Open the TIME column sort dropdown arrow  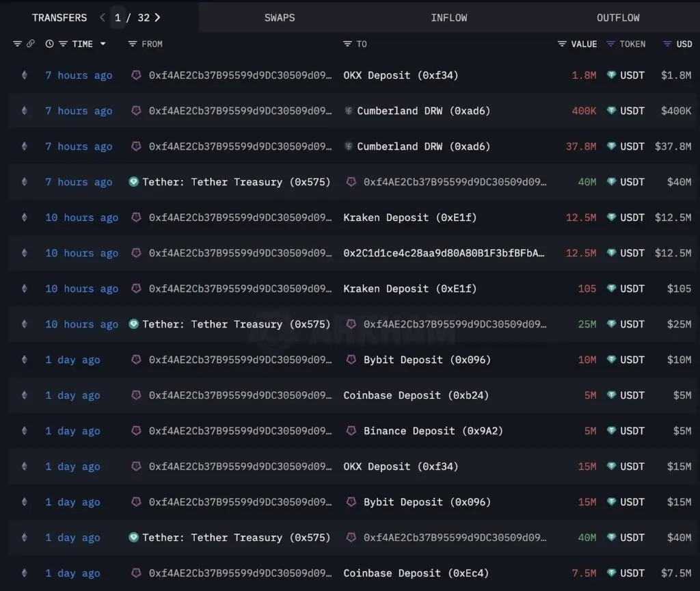tap(104, 44)
